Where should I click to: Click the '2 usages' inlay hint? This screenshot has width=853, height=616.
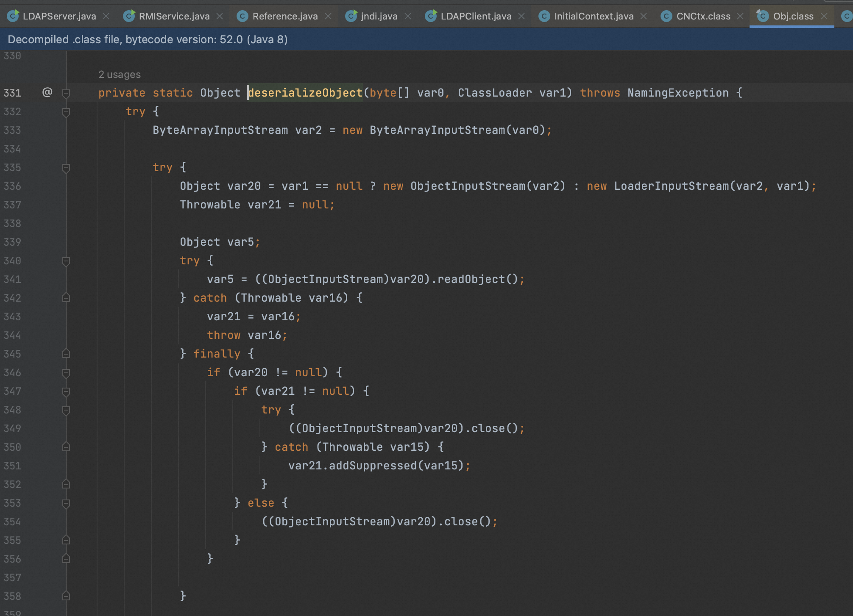click(120, 75)
